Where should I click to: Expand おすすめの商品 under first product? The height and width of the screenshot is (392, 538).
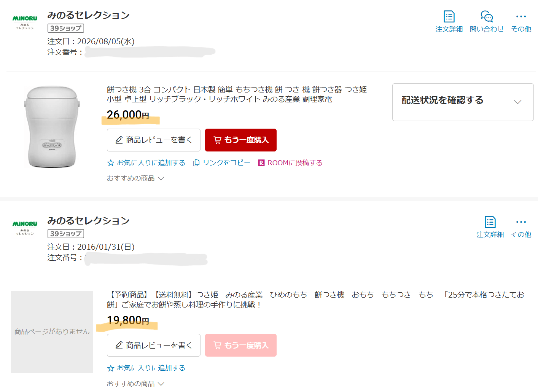135,178
